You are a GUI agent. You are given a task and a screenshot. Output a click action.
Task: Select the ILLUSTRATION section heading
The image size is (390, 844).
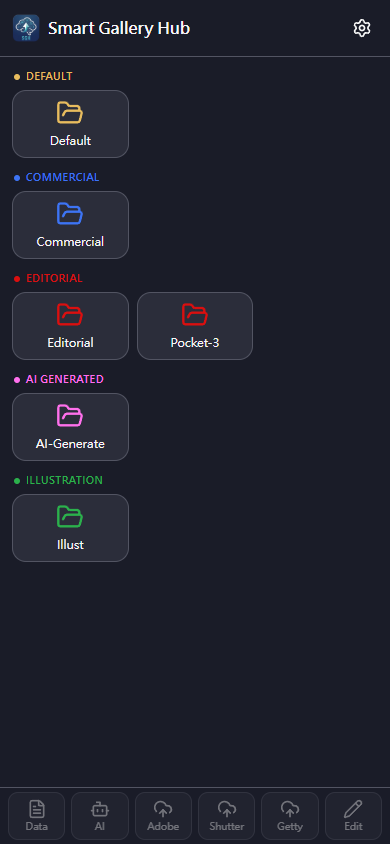point(64,480)
